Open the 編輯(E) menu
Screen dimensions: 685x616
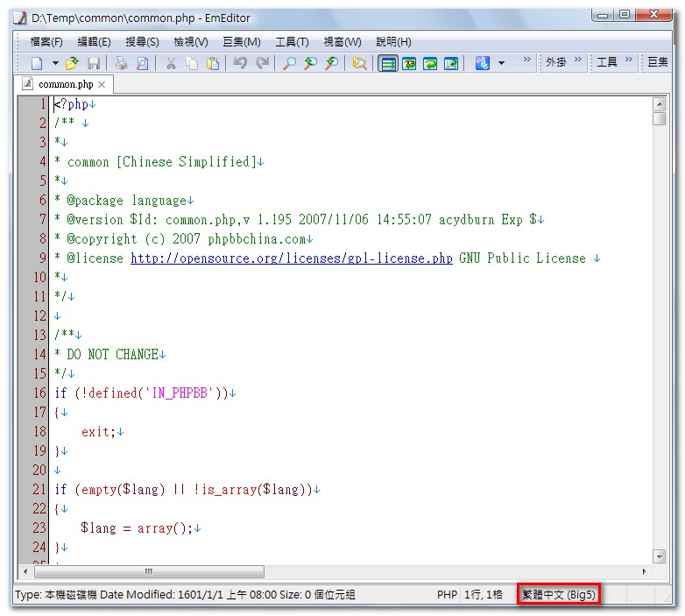[94, 42]
